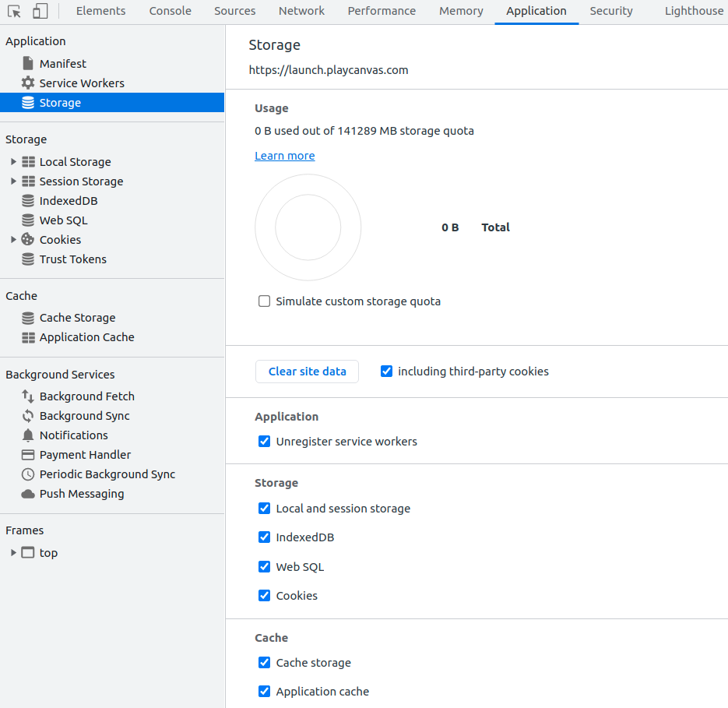Open Payment Handler card icon
Viewport: 728px width, 708px height.
(x=28, y=455)
